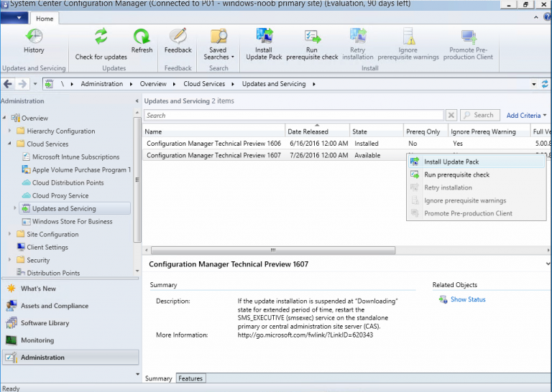Click the horizontal scrollbar thumb in list
This screenshot has width=552, height=392.
[x=273, y=251]
